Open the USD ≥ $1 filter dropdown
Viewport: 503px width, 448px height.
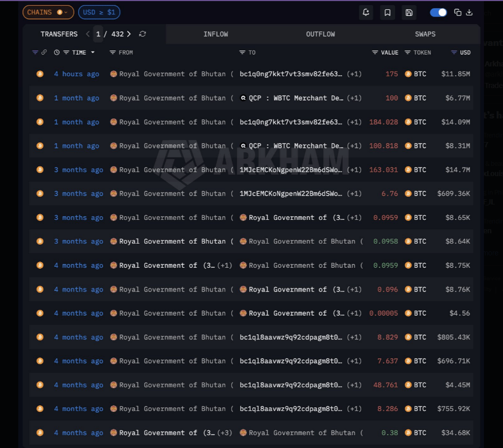pyautogui.click(x=99, y=12)
